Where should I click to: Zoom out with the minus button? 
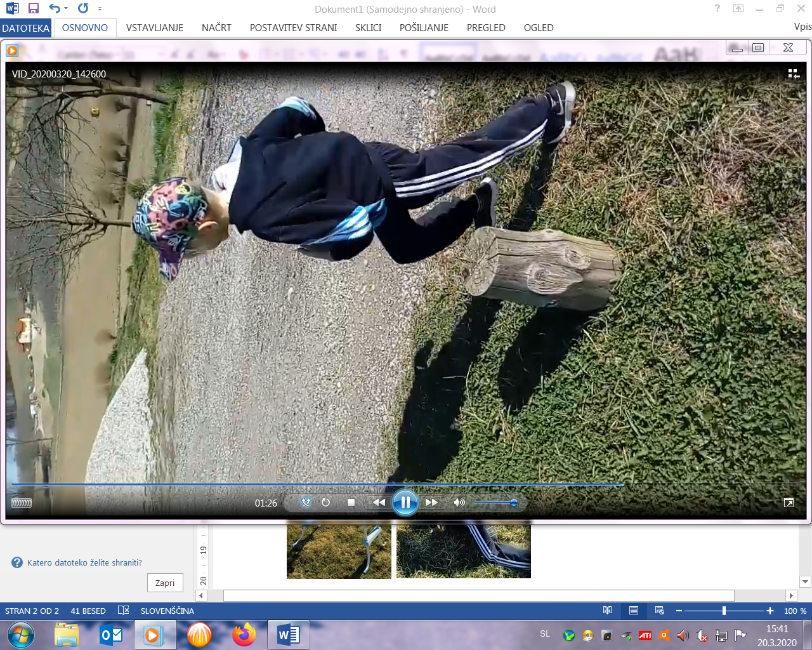(679, 611)
